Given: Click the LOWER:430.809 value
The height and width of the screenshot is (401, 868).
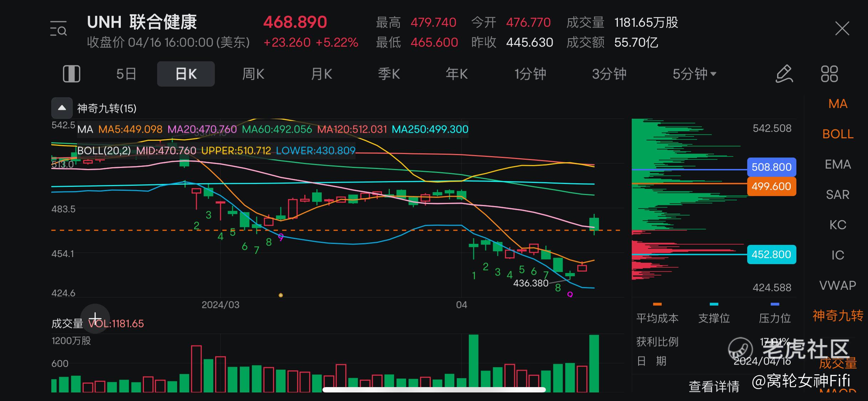Looking at the screenshot, I should pyautogui.click(x=316, y=151).
